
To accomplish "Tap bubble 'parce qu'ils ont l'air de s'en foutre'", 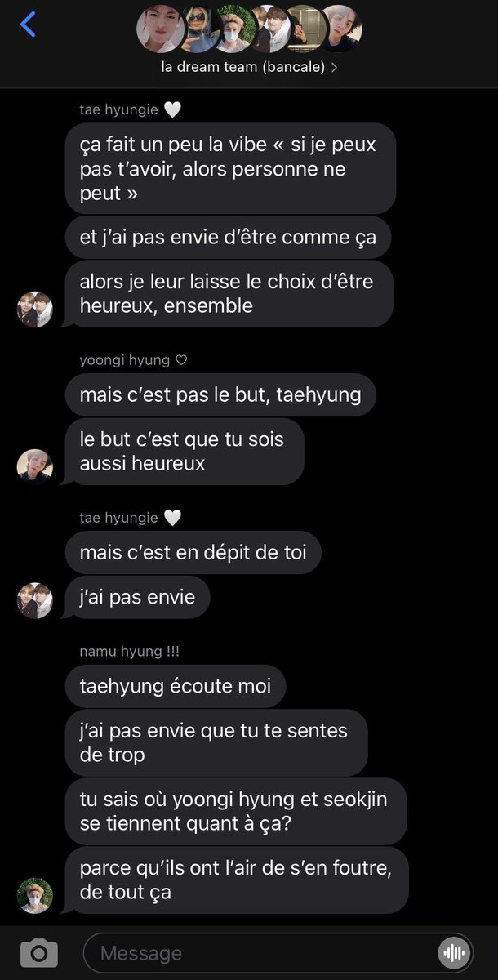I will pos(237,880).
